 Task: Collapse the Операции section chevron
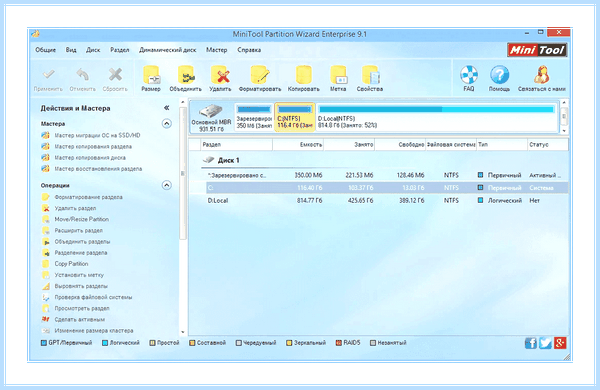[x=166, y=185]
